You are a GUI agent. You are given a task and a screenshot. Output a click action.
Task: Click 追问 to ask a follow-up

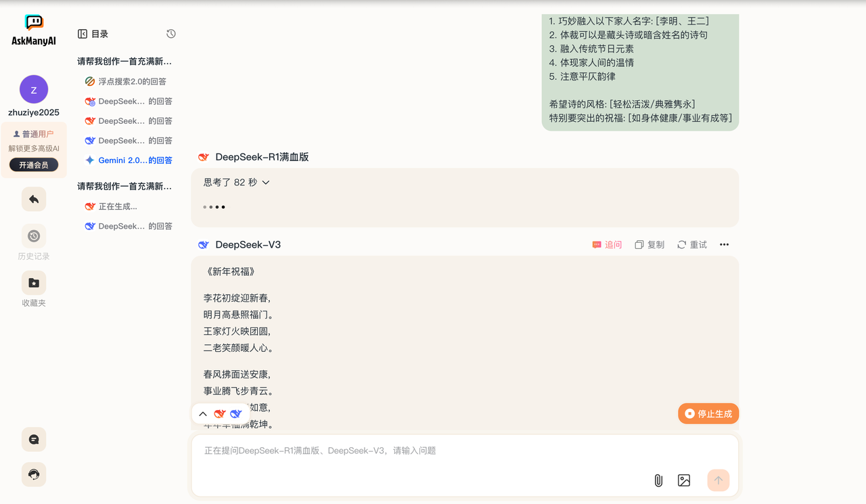[x=607, y=245]
